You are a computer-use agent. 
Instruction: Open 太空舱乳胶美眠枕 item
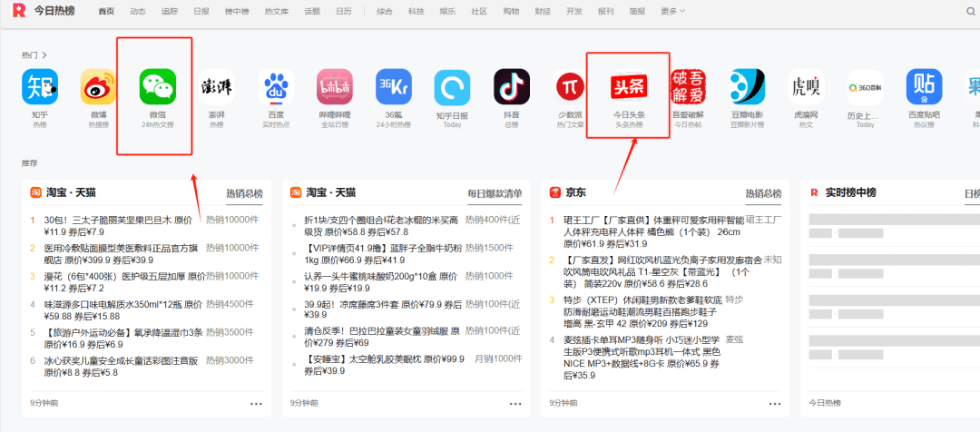[385, 365]
